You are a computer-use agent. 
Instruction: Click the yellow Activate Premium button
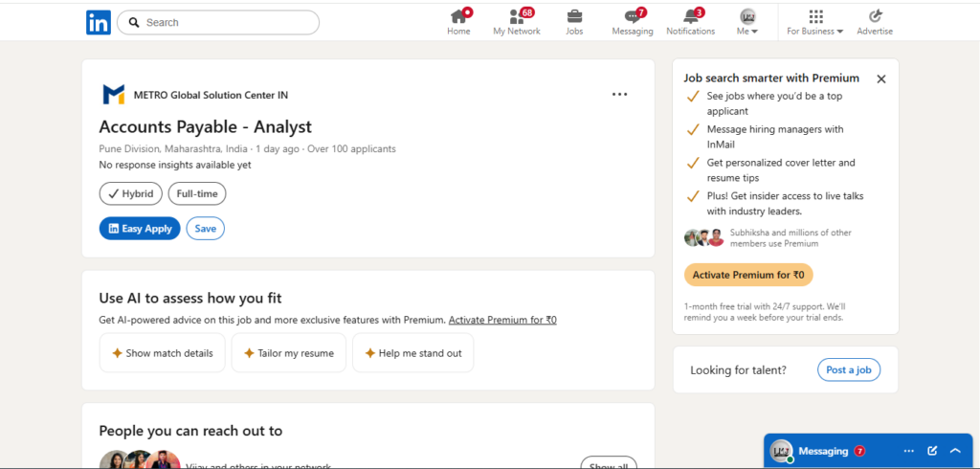(x=748, y=275)
